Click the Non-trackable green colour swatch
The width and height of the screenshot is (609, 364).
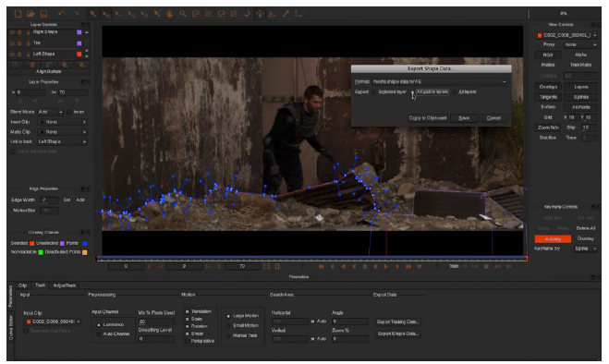(x=41, y=252)
